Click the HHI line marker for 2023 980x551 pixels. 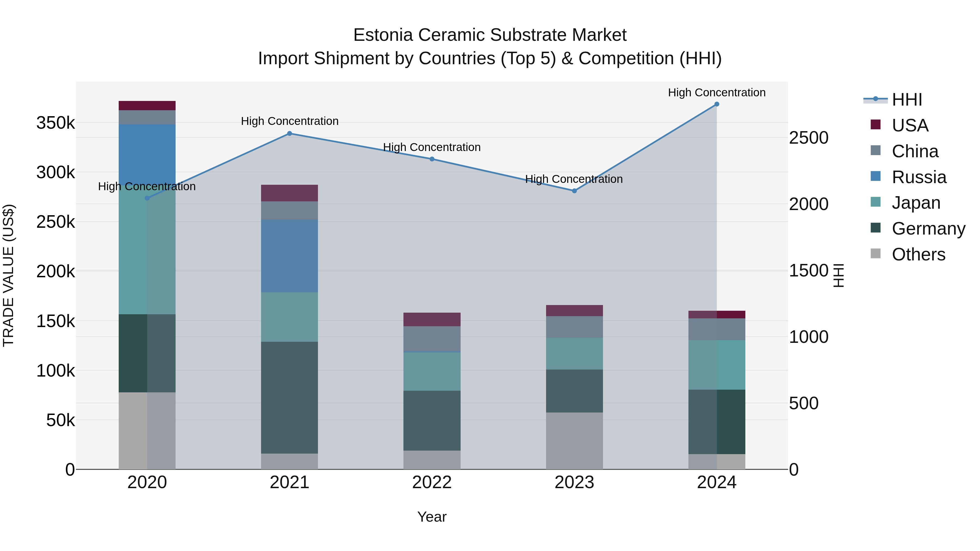(x=574, y=191)
